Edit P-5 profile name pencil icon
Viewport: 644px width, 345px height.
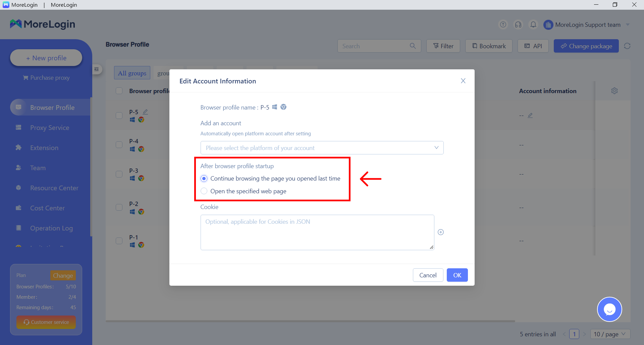click(145, 112)
